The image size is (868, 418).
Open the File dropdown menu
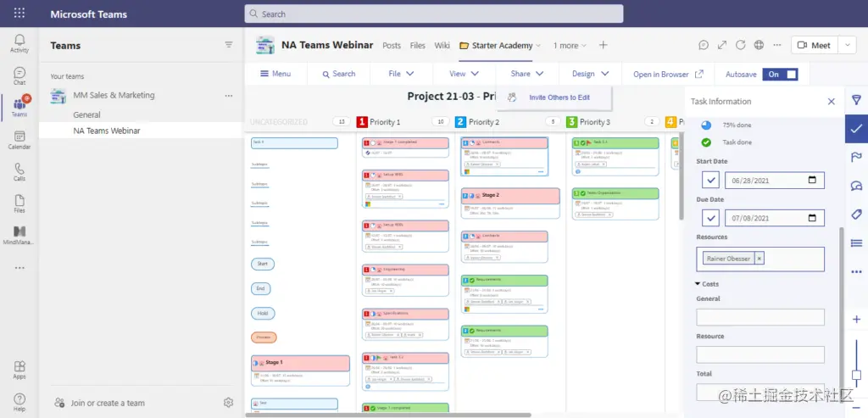(401, 74)
